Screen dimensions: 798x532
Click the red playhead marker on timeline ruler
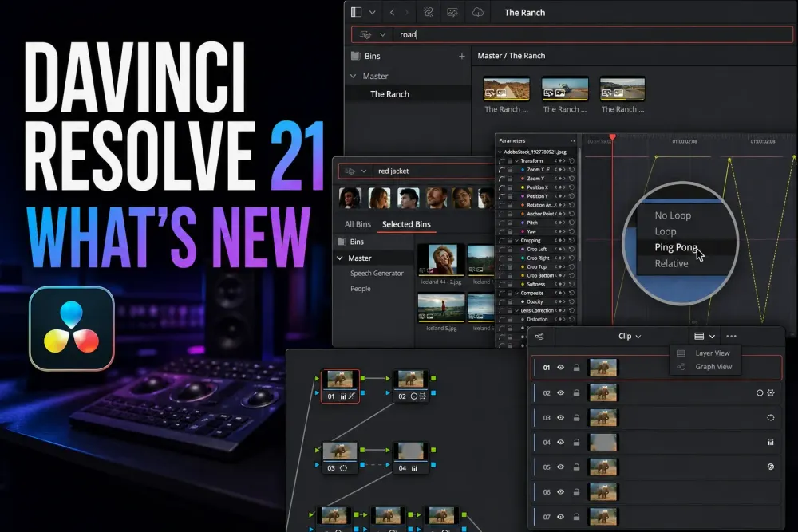point(612,137)
